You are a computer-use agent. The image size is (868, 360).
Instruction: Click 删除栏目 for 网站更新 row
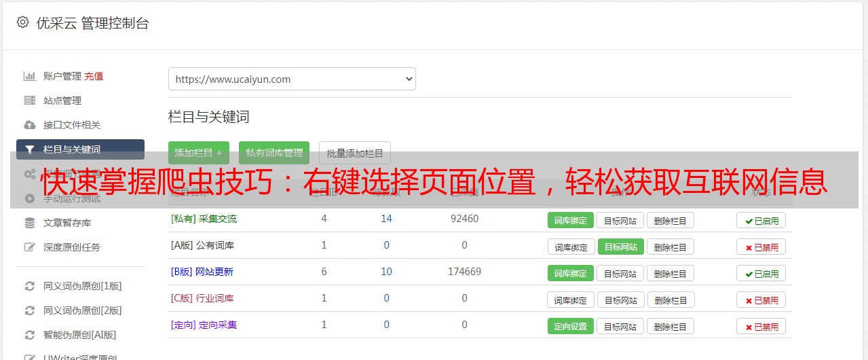click(x=670, y=273)
